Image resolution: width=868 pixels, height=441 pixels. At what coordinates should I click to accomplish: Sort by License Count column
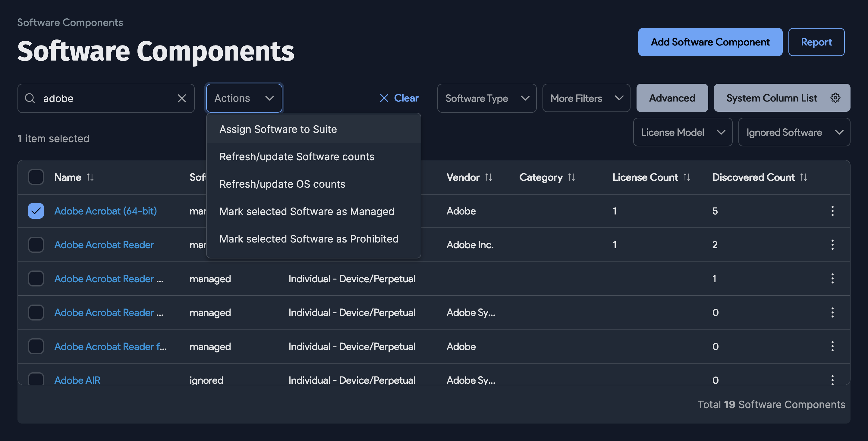click(687, 177)
